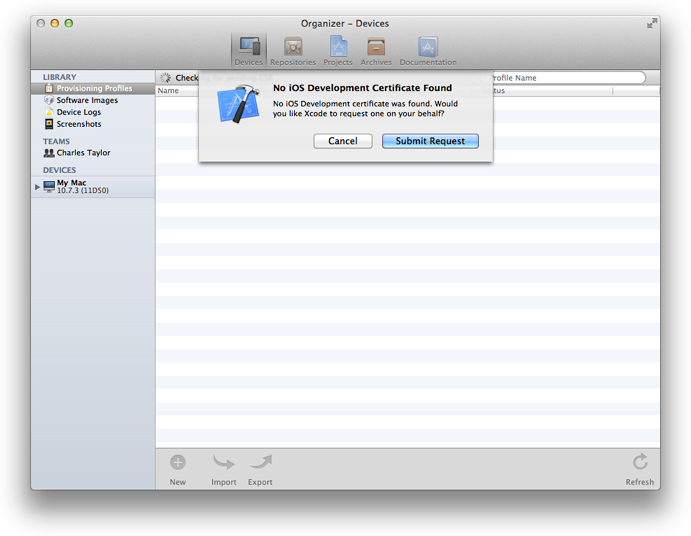Screen dimensions: 691x536
Task: Click the Provisioning Profiles sidebar icon
Action: click(49, 88)
